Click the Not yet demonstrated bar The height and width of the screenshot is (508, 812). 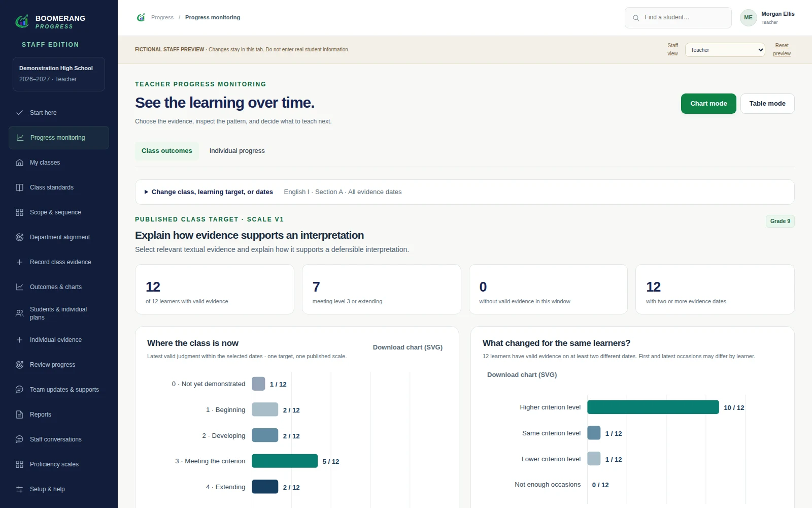click(x=258, y=384)
